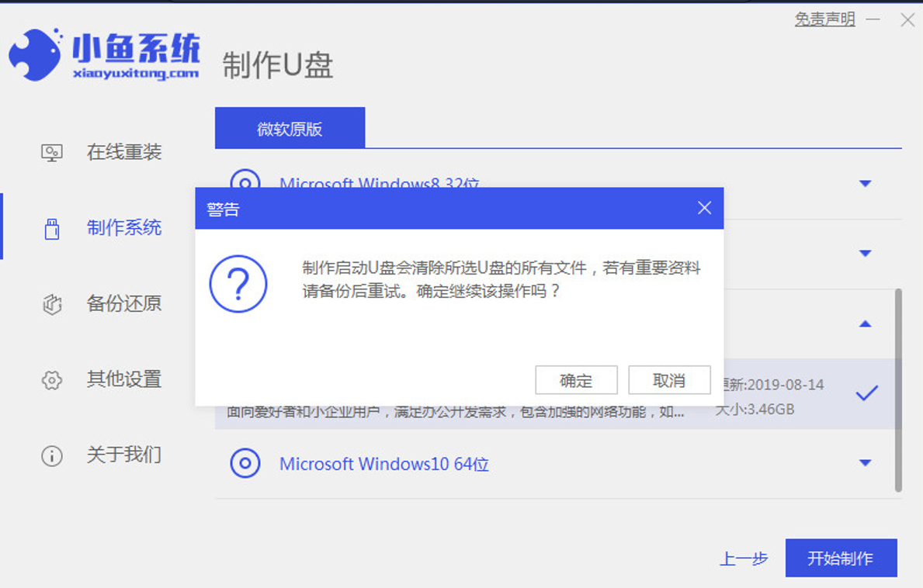Confirm with the 确定 button
The height and width of the screenshot is (588, 923).
tap(576, 380)
